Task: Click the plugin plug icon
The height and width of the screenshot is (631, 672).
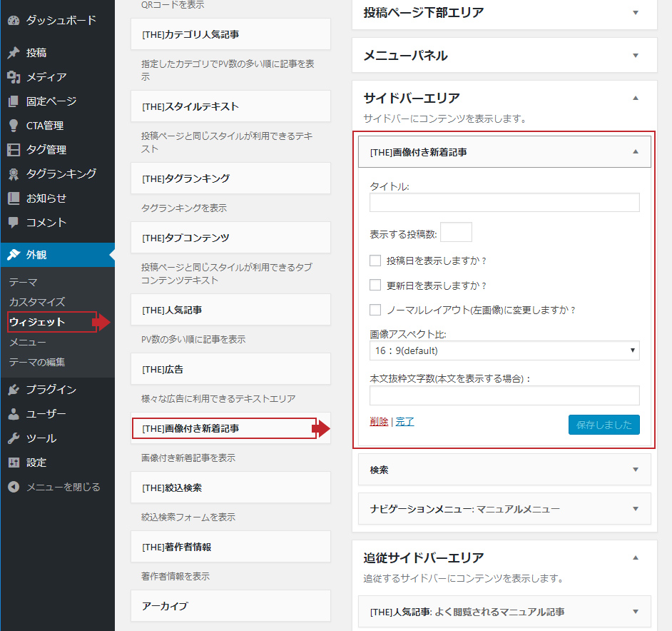Action: coord(14,390)
